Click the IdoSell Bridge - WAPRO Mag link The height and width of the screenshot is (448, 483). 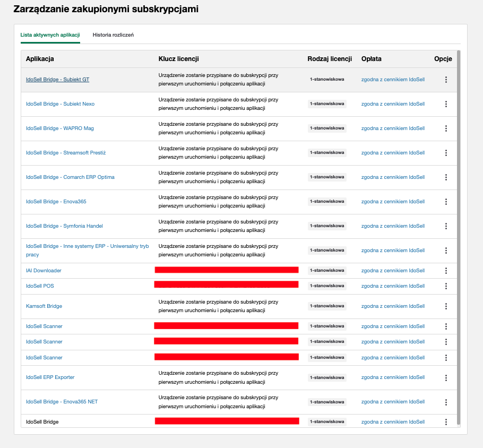coord(60,128)
